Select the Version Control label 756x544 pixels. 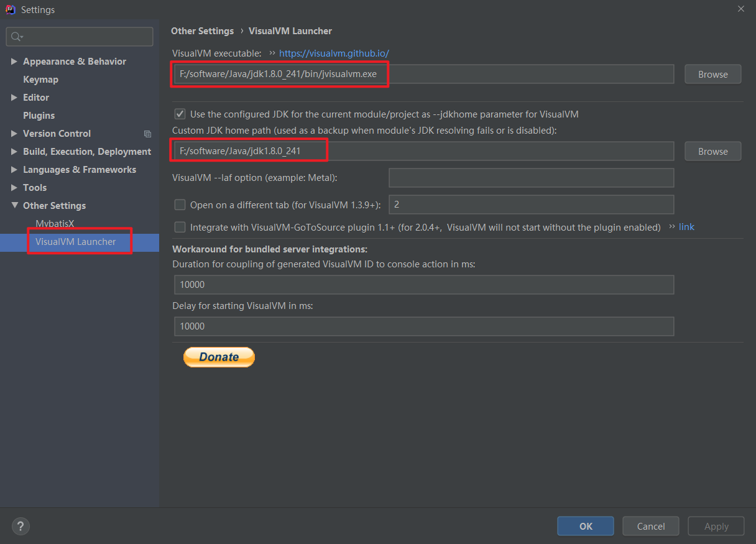click(x=57, y=134)
